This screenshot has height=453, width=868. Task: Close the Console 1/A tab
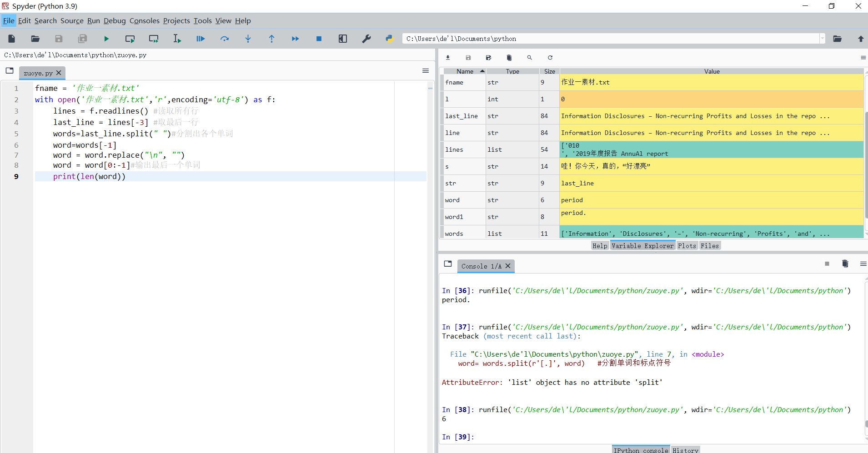point(508,266)
